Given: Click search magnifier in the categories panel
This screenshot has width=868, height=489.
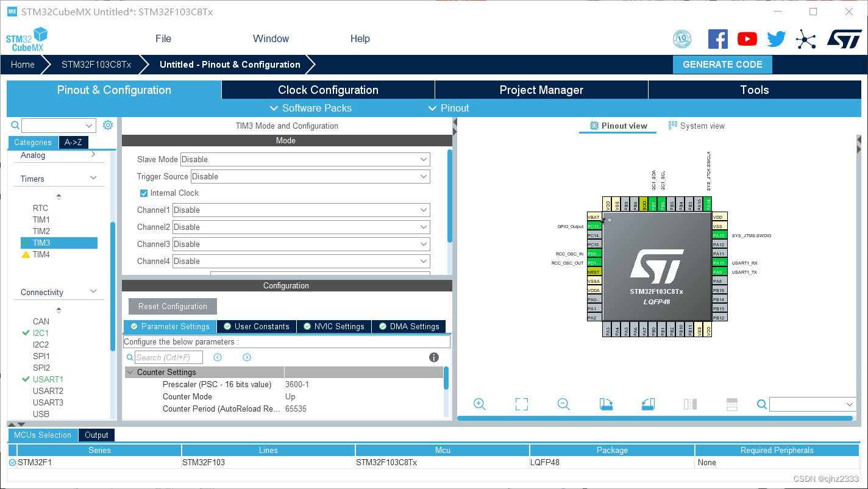Looking at the screenshot, I should pyautogui.click(x=16, y=125).
